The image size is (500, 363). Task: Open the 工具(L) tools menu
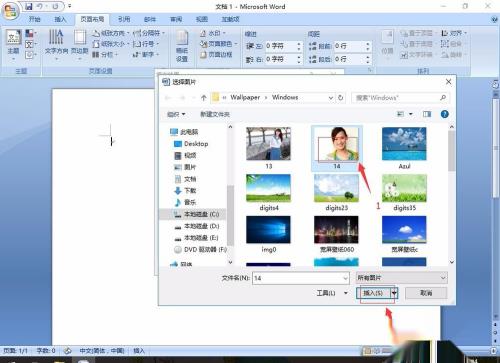click(x=332, y=293)
